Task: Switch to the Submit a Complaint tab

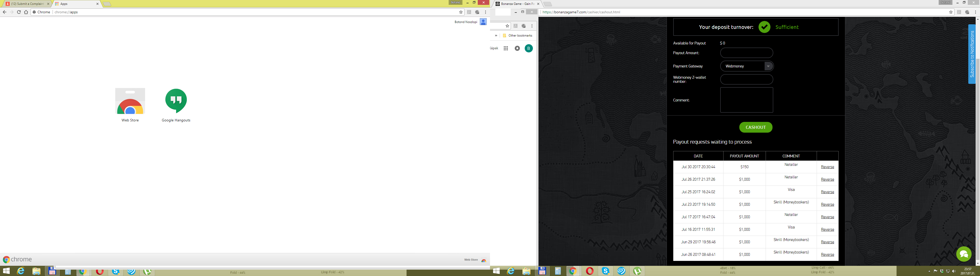Action: point(27,4)
